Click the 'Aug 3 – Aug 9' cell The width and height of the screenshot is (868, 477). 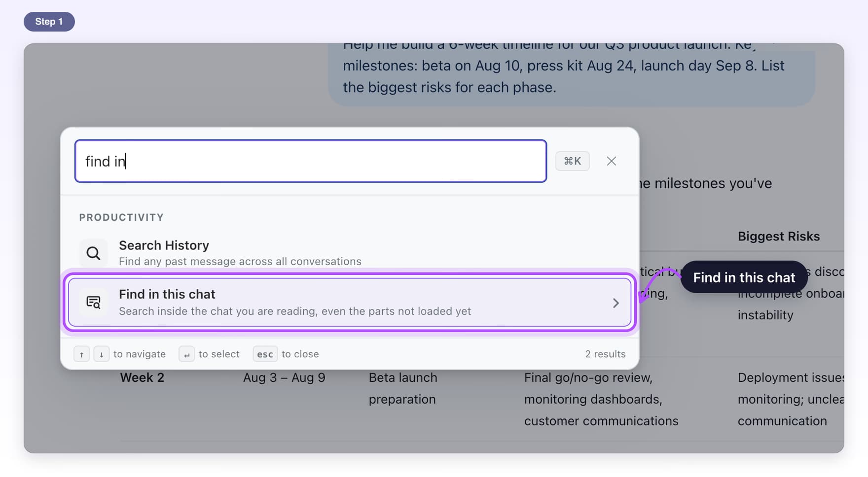pyautogui.click(x=284, y=377)
